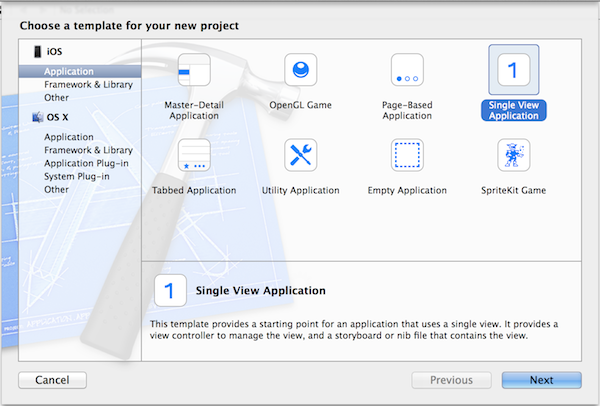Select the Master-Detail Application template icon
The height and width of the screenshot is (406, 600).
(x=193, y=70)
